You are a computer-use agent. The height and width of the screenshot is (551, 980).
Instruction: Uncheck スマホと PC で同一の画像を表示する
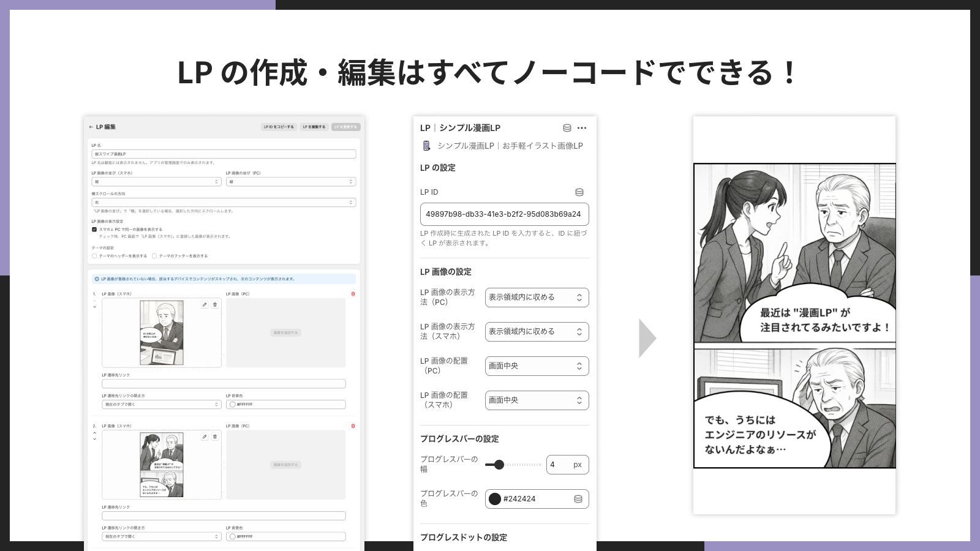click(94, 230)
